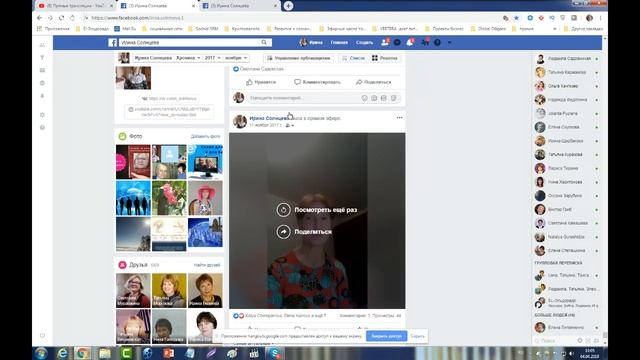Open PowerPoint from the taskbar

pyautogui.click(x=169, y=353)
